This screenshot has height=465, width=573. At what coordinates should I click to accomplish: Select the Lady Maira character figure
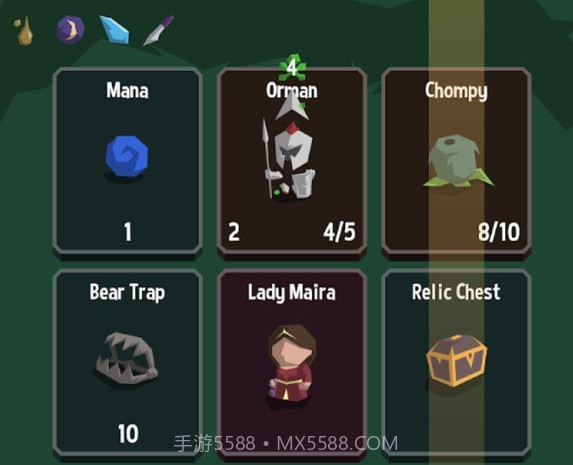[291, 363]
